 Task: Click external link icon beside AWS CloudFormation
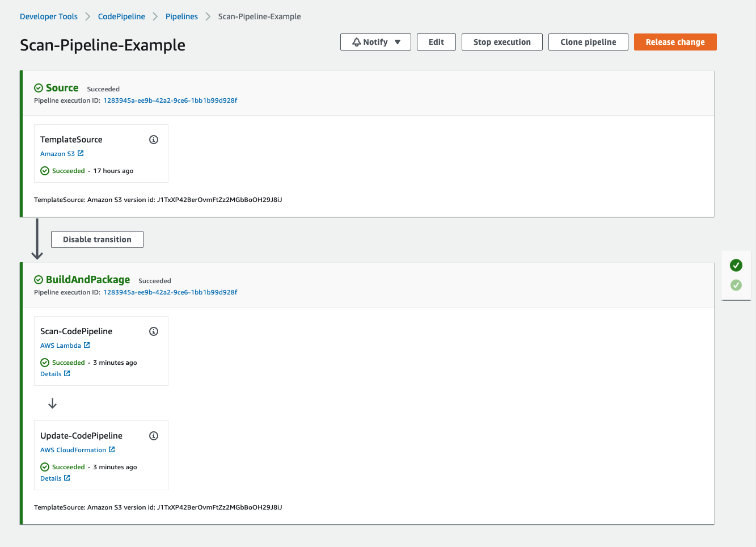[x=112, y=449]
